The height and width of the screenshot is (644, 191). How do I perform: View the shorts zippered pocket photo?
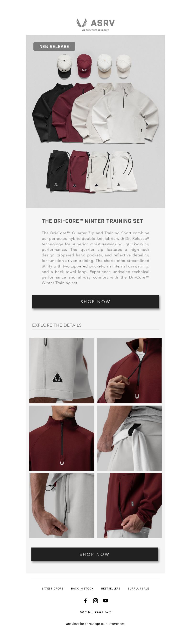[62, 506]
